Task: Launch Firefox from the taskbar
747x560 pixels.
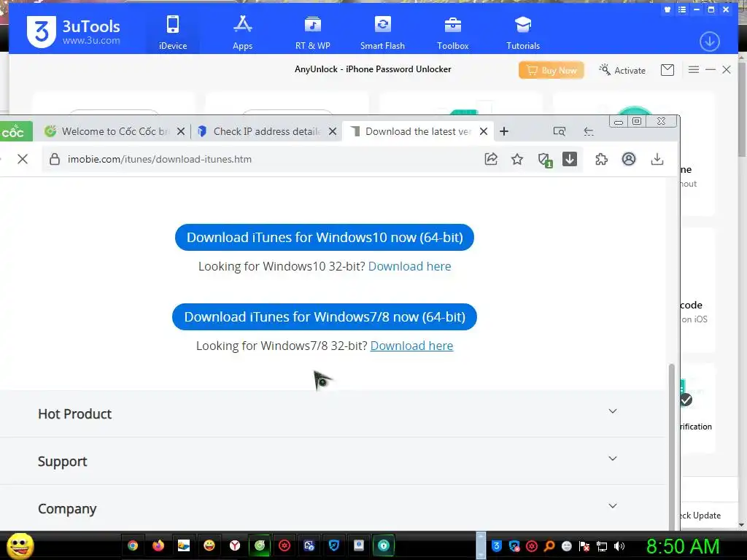Action: pyautogui.click(x=158, y=545)
